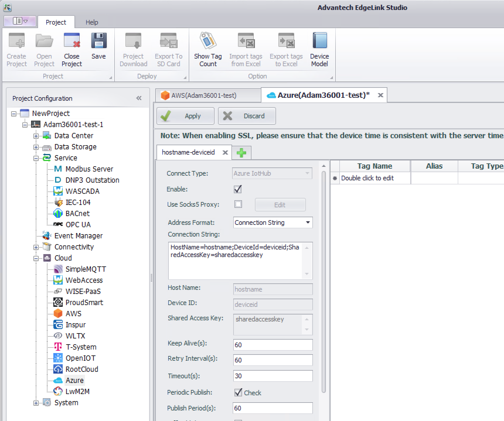Open the Connect Type dropdown

pos(272,173)
